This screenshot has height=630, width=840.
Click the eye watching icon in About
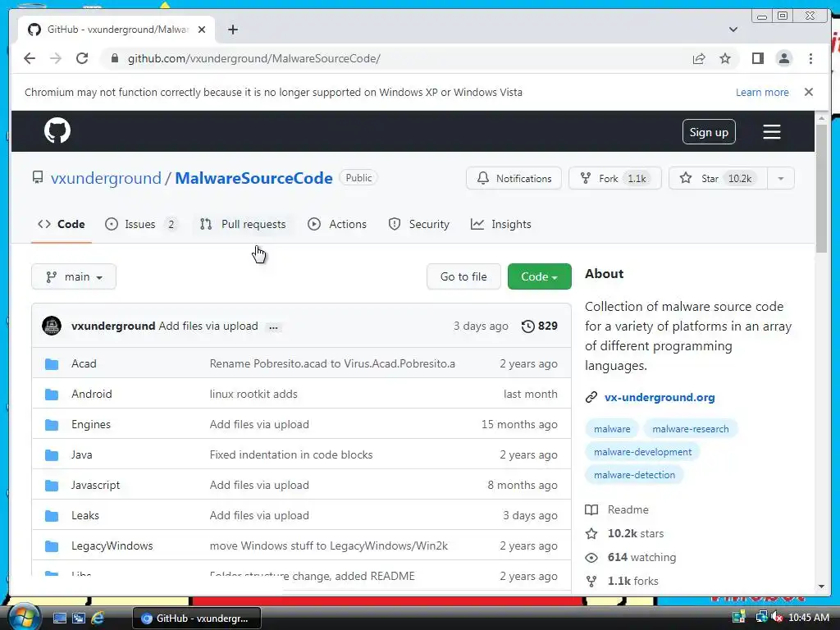pos(591,558)
